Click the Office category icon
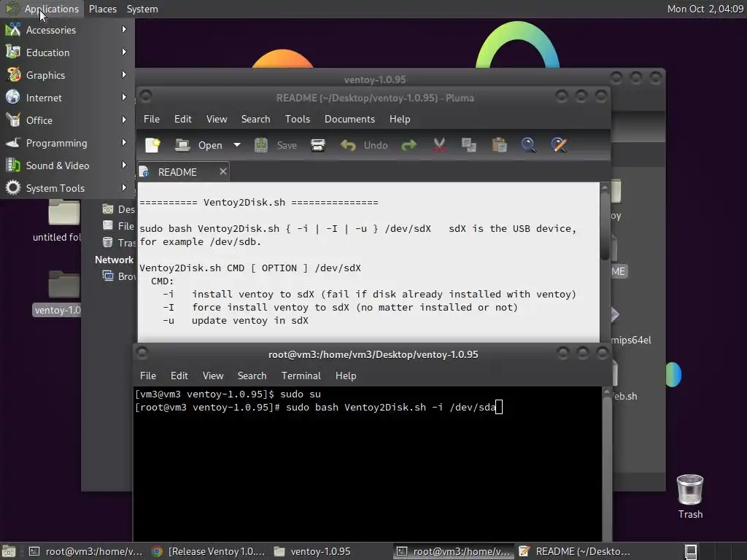This screenshot has height=560, width=747. coord(13,120)
